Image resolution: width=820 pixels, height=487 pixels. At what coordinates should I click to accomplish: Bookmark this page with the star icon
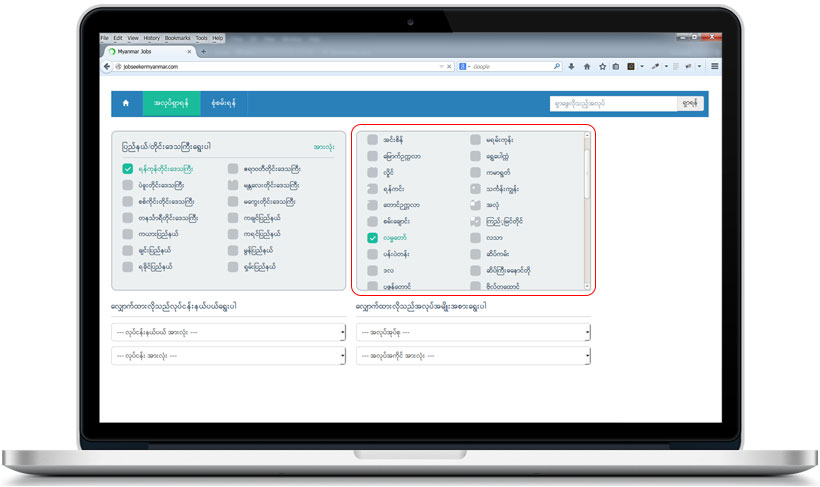tap(602, 66)
